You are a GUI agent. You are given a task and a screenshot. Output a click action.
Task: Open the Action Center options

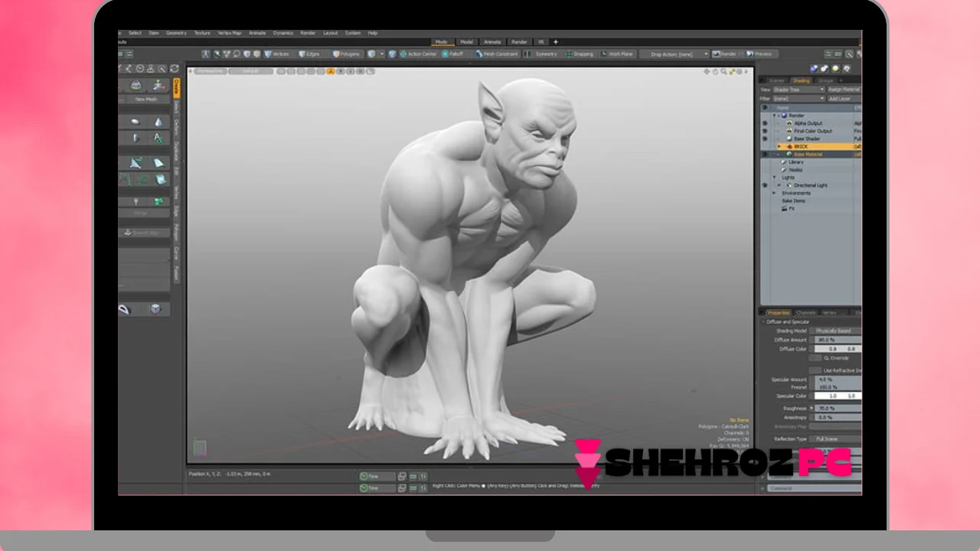click(x=419, y=54)
